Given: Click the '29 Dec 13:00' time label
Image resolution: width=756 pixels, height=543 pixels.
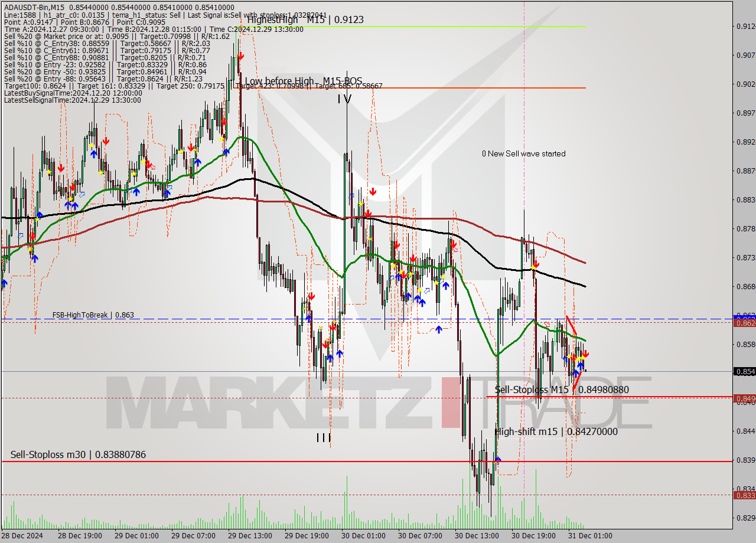Looking at the screenshot, I should pyautogui.click(x=250, y=536).
